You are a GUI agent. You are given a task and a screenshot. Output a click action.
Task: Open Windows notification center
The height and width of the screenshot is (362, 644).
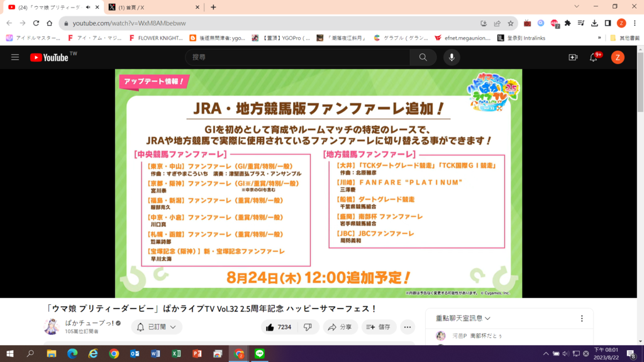[x=631, y=354]
